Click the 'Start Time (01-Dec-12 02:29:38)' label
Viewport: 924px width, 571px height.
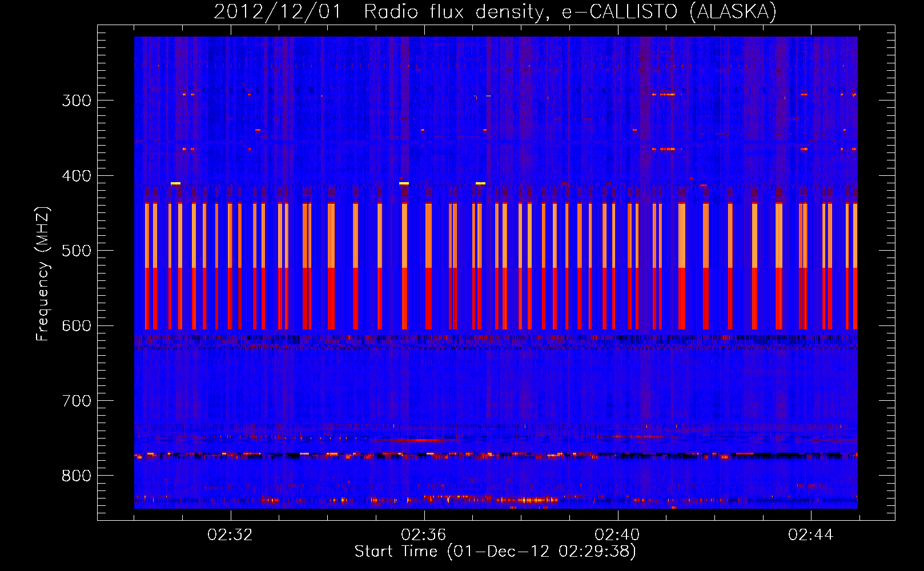(x=495, y=552)
